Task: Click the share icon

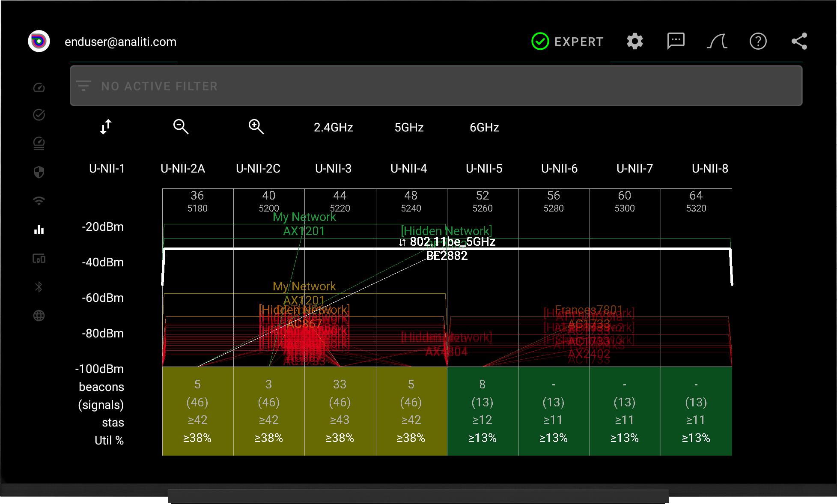Action: tap(799, 42)
